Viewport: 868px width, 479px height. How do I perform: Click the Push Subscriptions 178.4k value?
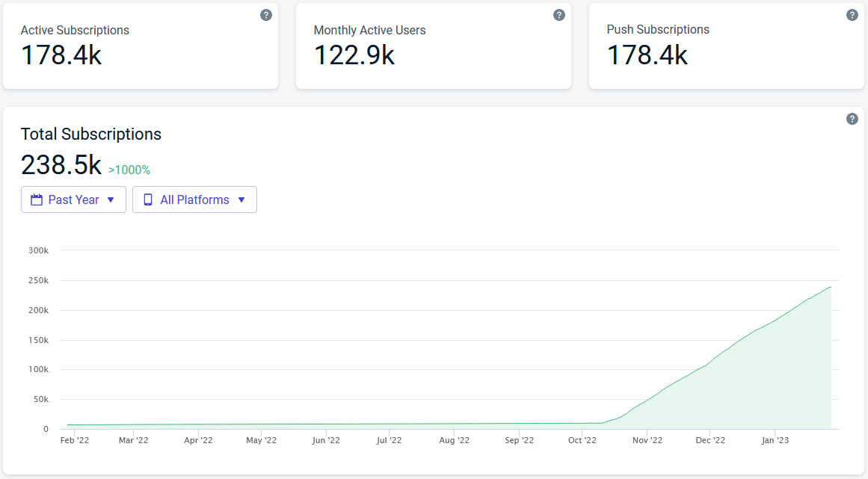[x=647, y=55]
